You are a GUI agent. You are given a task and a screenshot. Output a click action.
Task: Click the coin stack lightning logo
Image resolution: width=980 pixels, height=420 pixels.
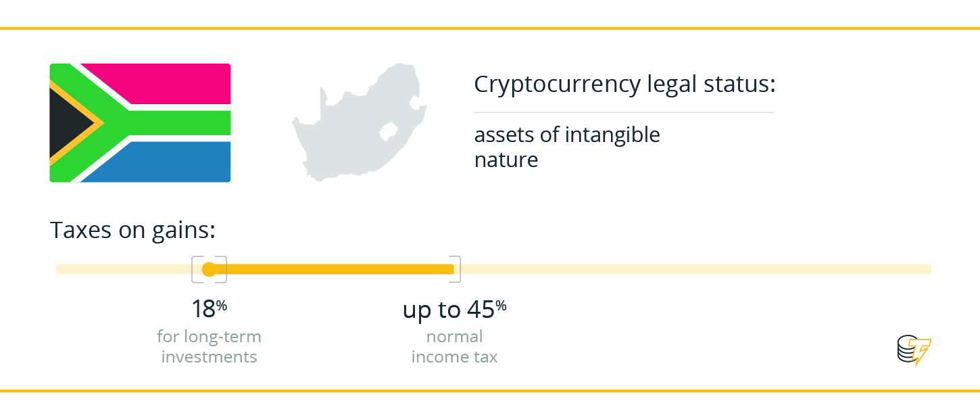coord(914,351)
